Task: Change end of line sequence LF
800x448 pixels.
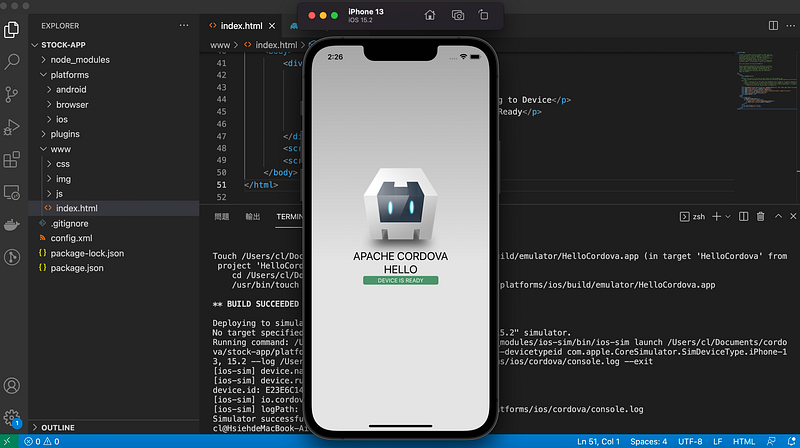Action: tap(717, 441)
